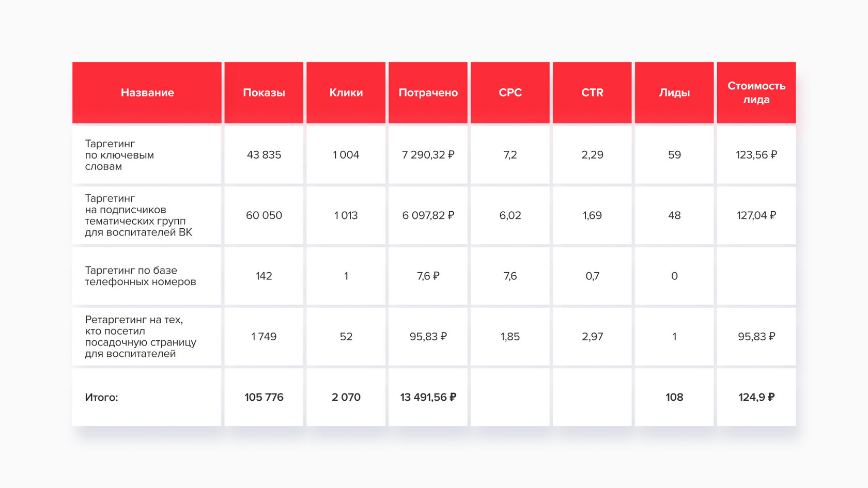Select the total impressions 105 776
The image size is (868, 488).
(x=264, y=397)
